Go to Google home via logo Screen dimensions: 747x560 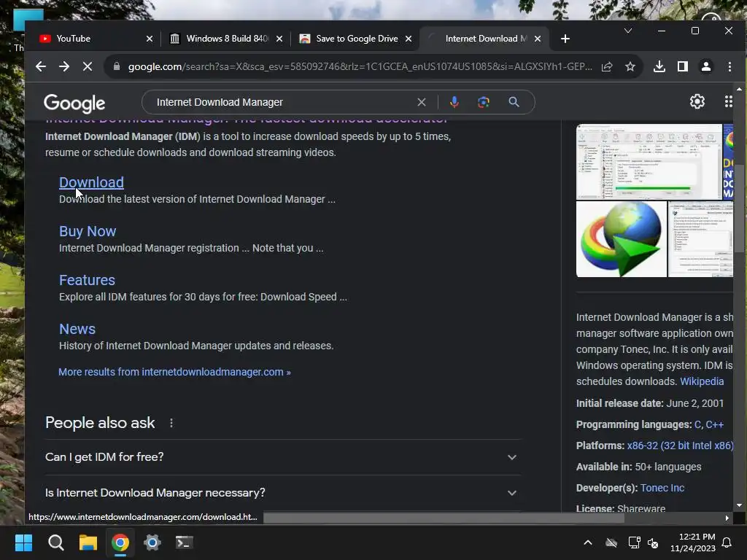[x=74, y=103]
